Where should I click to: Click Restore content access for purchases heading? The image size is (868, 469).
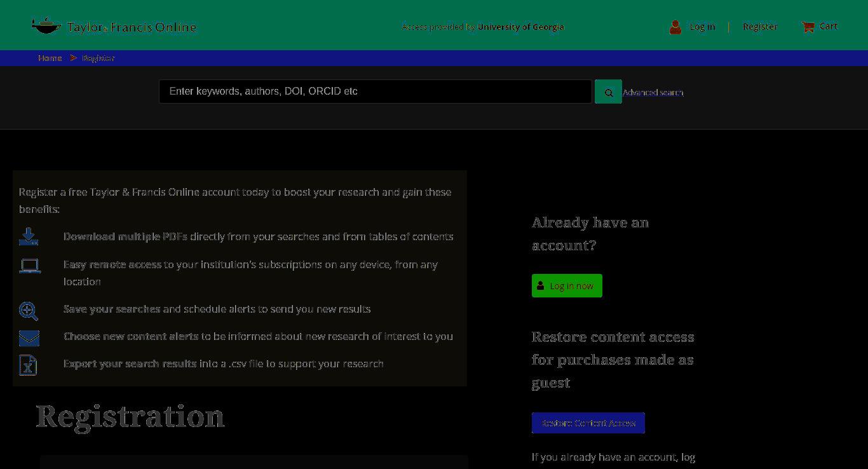click(613, 360)
